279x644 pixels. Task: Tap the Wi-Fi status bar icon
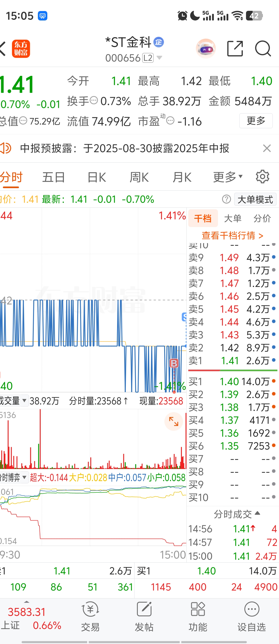click(x=237, y=16)
